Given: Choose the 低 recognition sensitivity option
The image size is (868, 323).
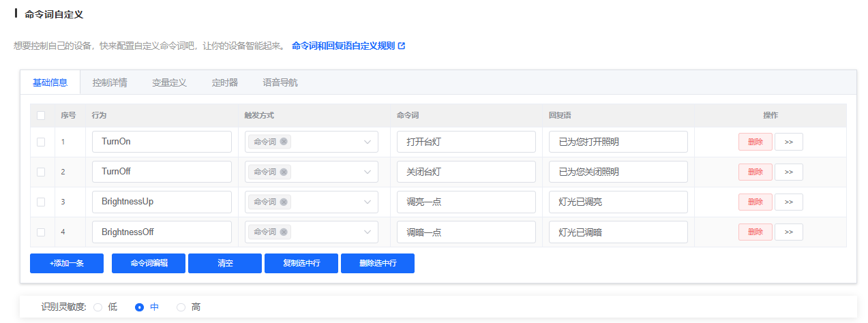Looking at the screenshot, I should click(x=98, y=307).
